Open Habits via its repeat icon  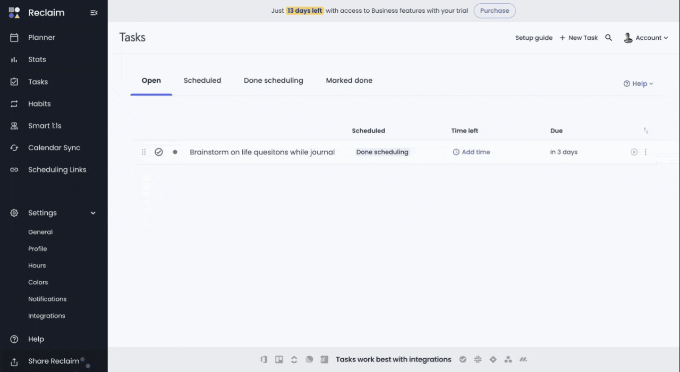click(14, 104)
